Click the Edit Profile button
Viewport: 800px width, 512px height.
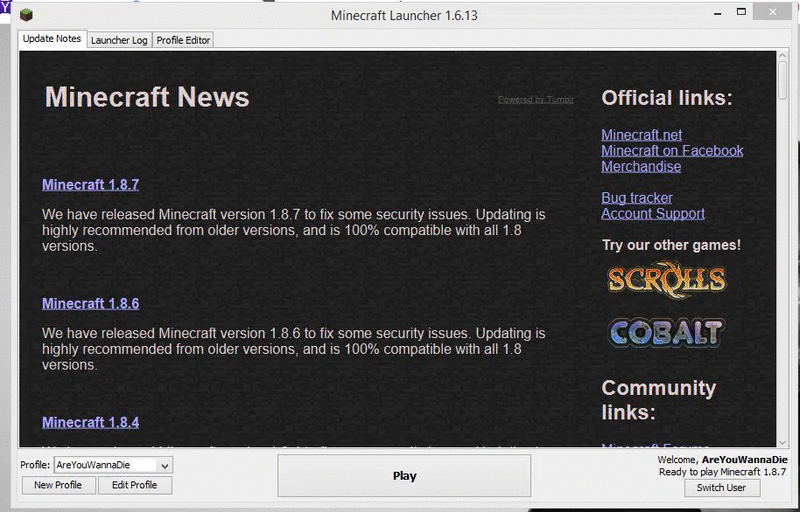(135, 485)
